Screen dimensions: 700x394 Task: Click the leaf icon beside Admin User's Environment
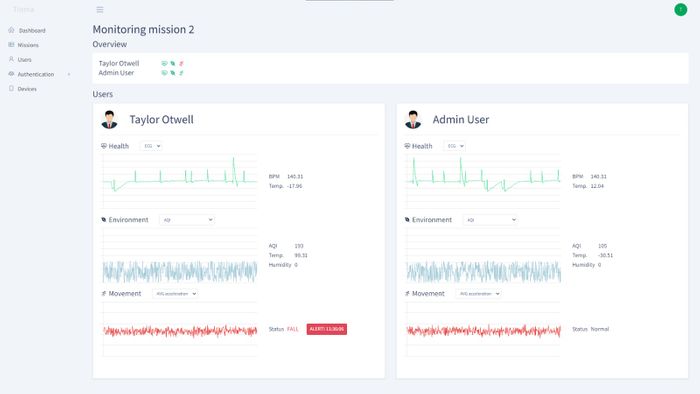point(407,220)
